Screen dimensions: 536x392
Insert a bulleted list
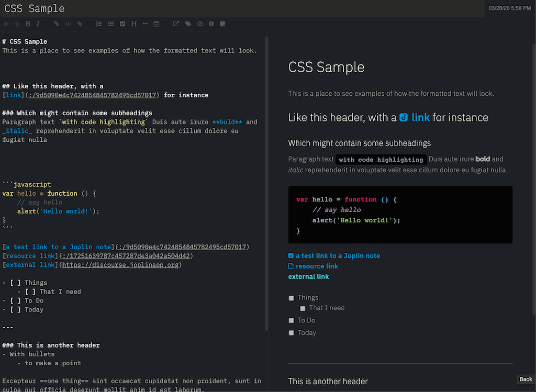click(111, 24)
